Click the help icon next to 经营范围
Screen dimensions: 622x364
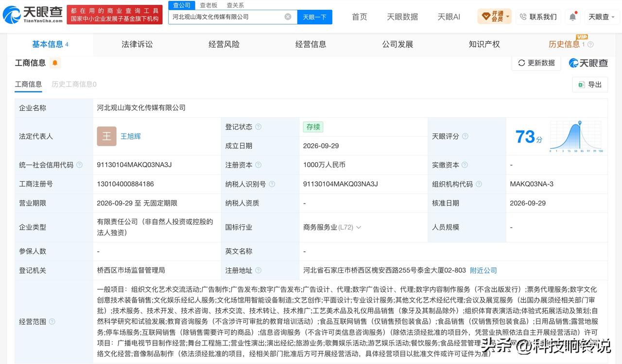point(52,321)
